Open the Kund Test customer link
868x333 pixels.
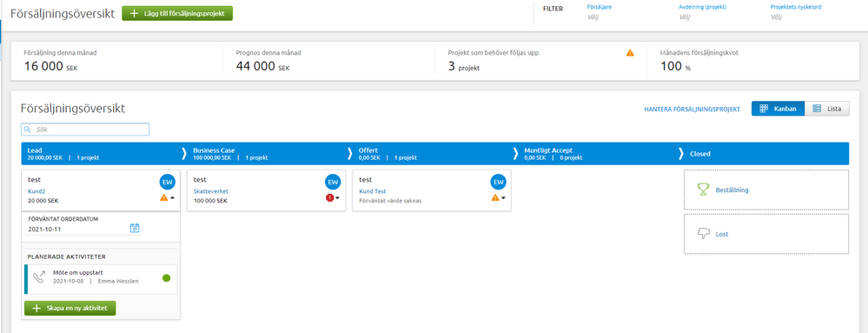(x=372, y=191)
